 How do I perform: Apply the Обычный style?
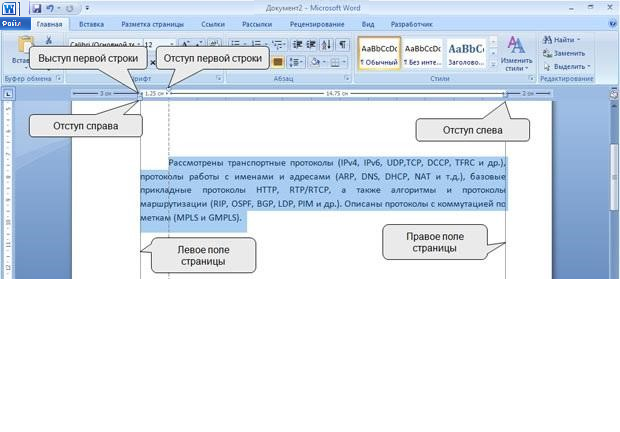[379, 53]
